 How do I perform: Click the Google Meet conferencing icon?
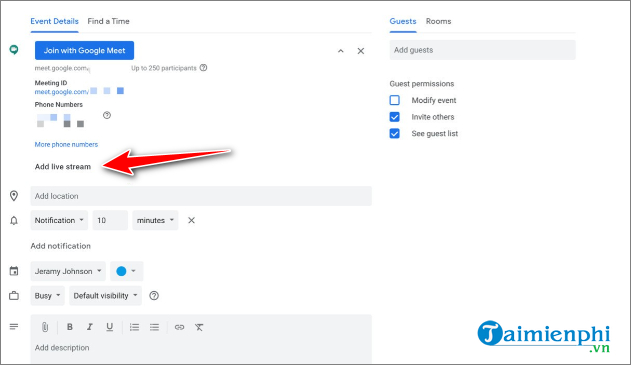tap(14, 50)
